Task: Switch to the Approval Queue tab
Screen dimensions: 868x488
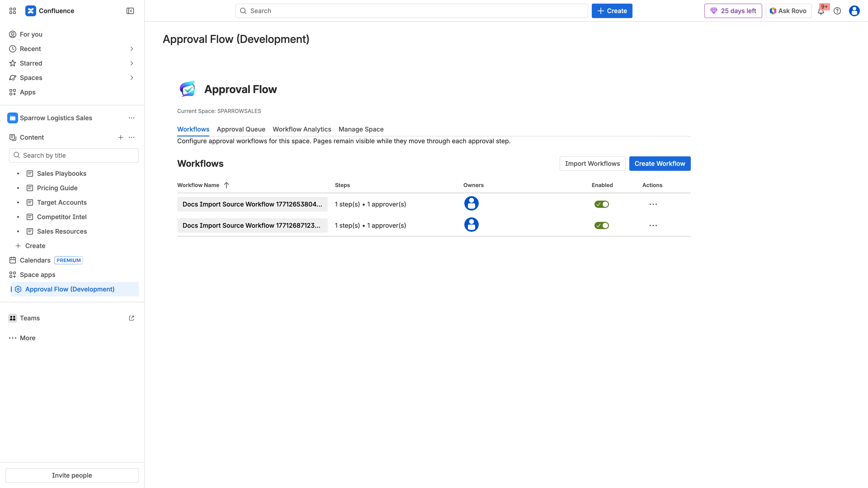Action: (x=241, y=129)
